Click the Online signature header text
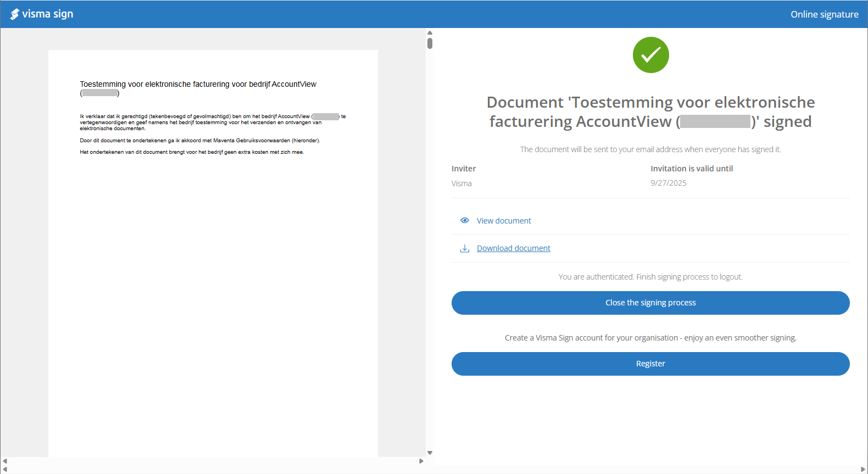The width and height of the screenshot is (868, 474). point(824,14)
